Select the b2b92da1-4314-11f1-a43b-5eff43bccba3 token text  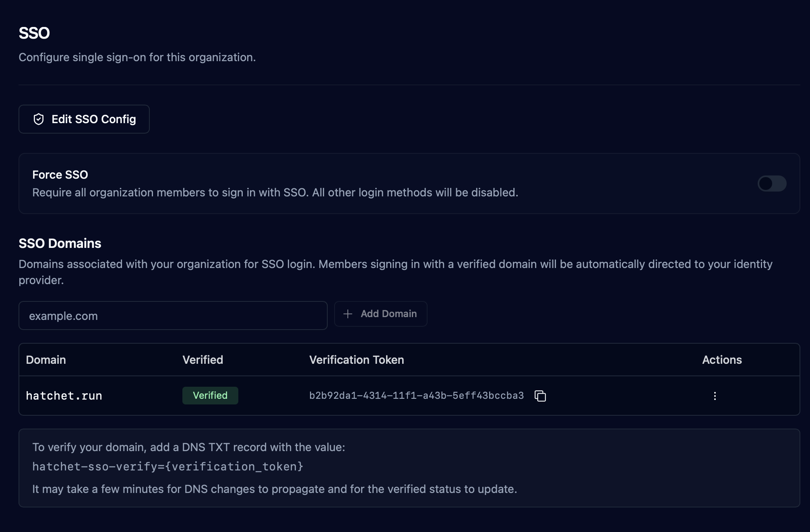[416, 396]
